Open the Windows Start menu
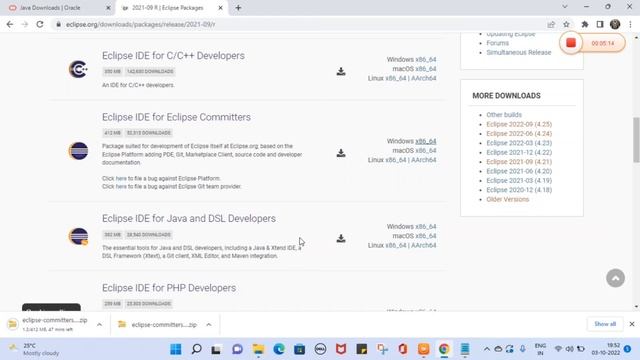The height and width of the screenshot is (360, 640). 176,349
